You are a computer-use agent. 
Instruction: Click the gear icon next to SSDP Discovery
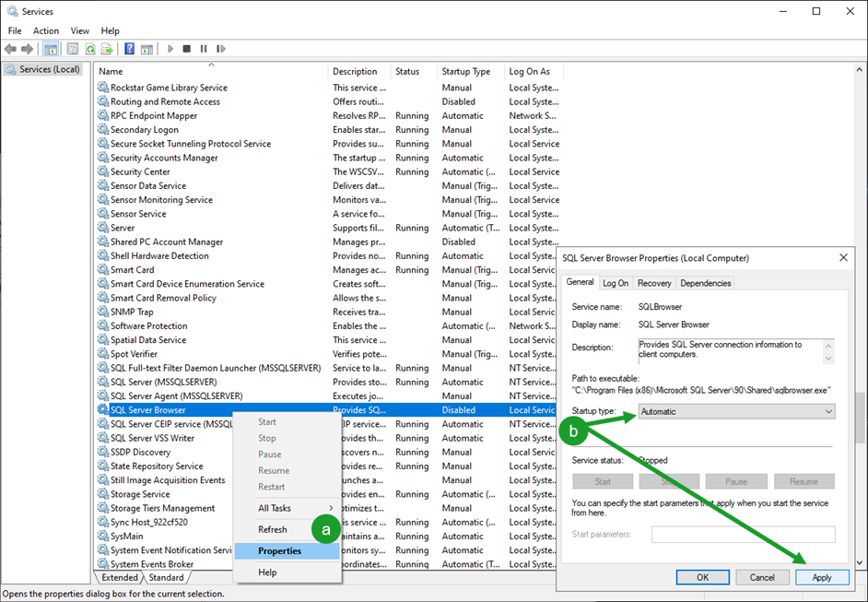(x=103, y=452)
